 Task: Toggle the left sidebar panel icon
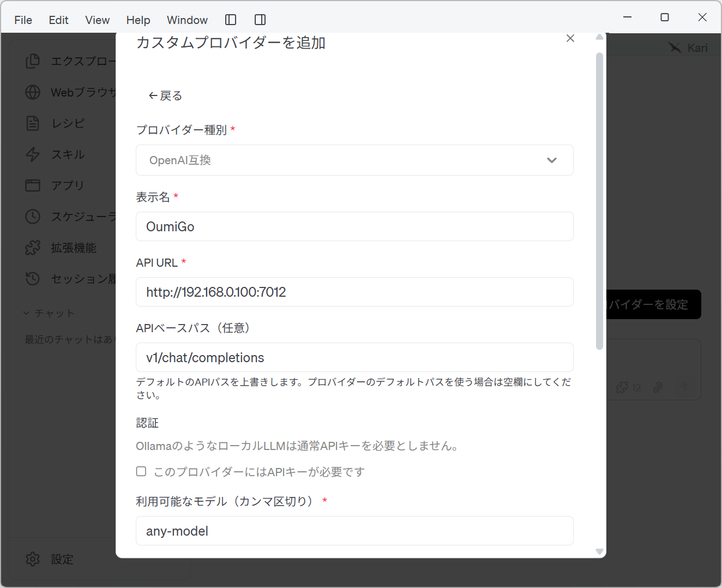click(231, 20)
